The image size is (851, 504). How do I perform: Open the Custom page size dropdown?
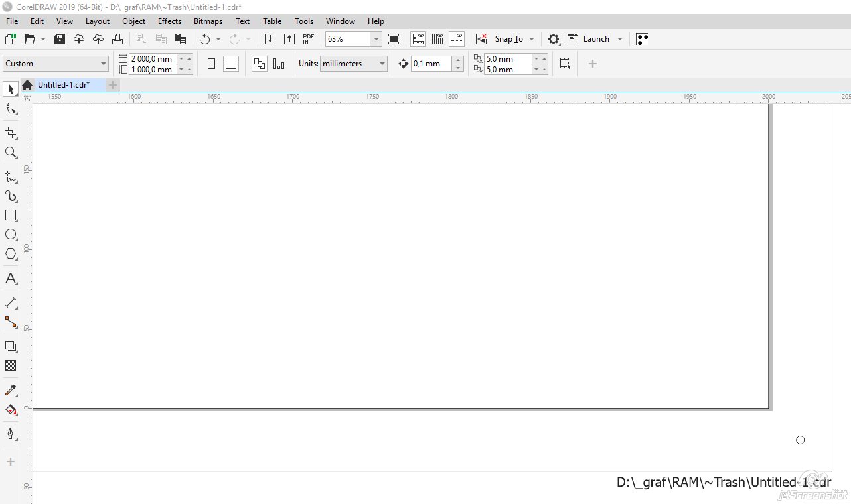click(x=56, y=64)
